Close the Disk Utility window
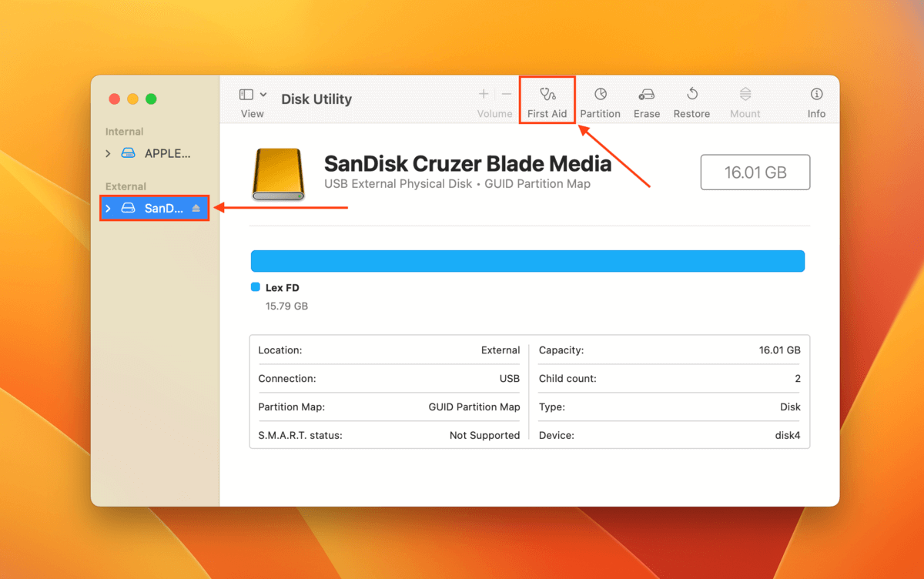Screen dimensions: 924x579 [x=115, y=99]
